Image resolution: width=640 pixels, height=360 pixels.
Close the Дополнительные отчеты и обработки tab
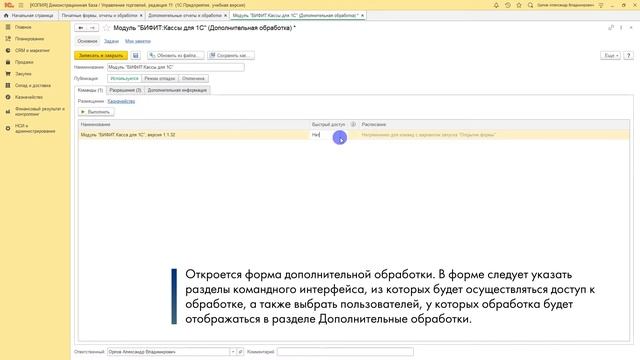pos(225,15)
